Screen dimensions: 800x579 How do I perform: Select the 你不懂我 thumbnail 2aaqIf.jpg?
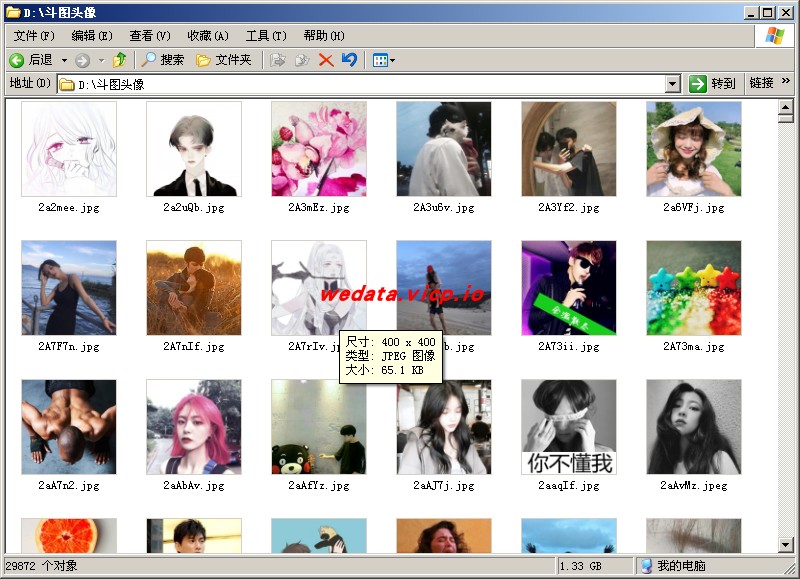569,427
